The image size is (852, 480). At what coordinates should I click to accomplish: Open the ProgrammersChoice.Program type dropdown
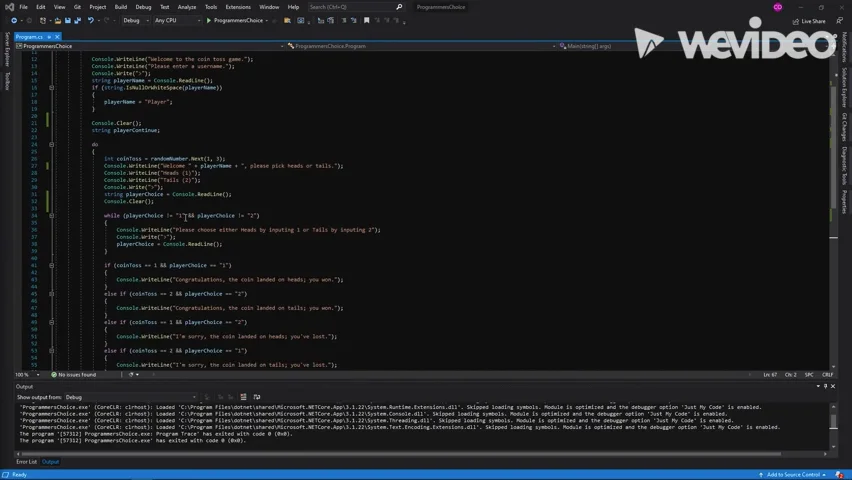click(421, 46)
